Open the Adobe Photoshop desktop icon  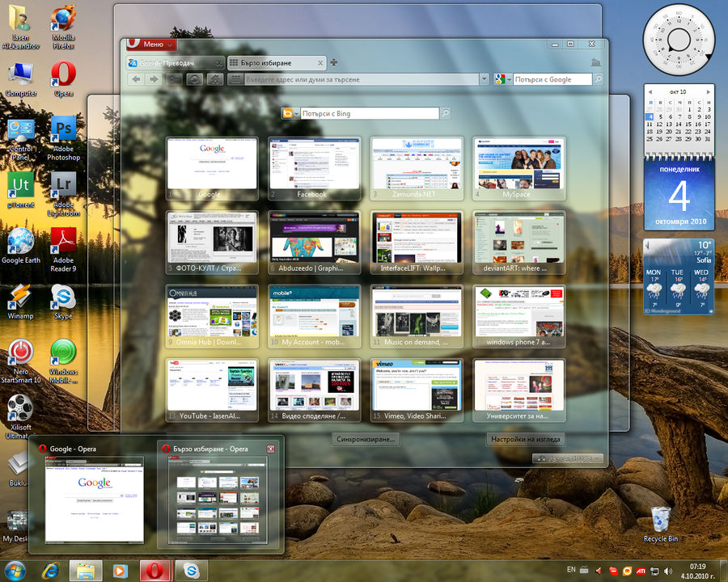coord(63,138)
